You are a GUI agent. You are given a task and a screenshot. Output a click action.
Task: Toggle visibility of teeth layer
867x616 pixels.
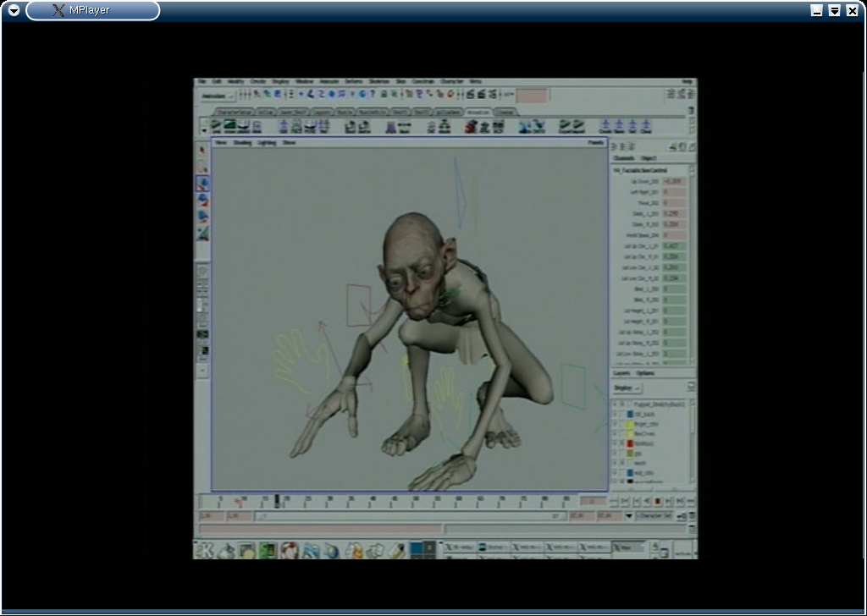point(615,464)
